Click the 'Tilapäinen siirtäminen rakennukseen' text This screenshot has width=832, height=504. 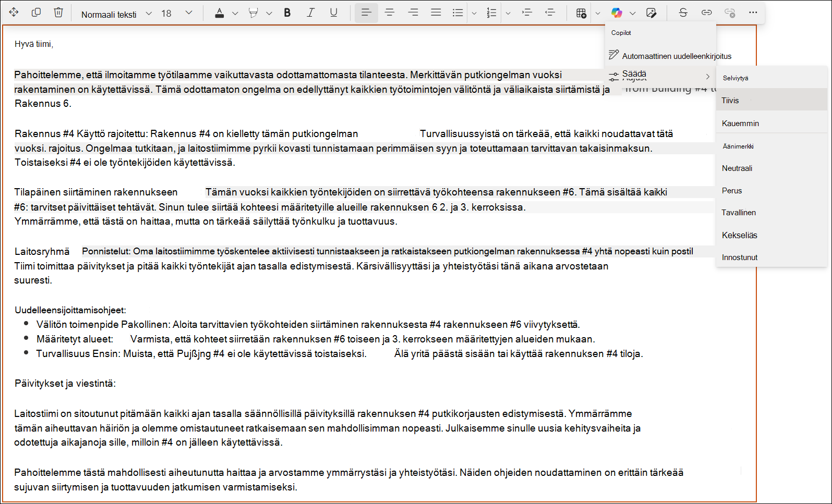(96, 192)
